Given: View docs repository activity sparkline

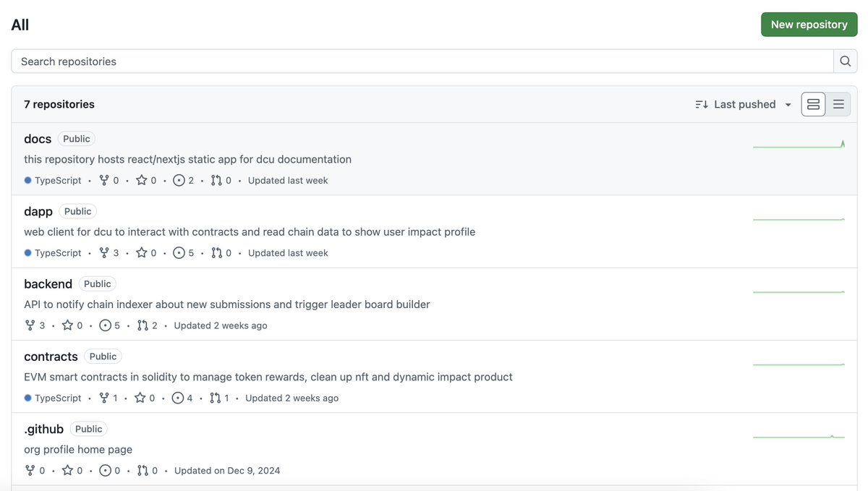Looking at the screenshot, I should 799,144.
